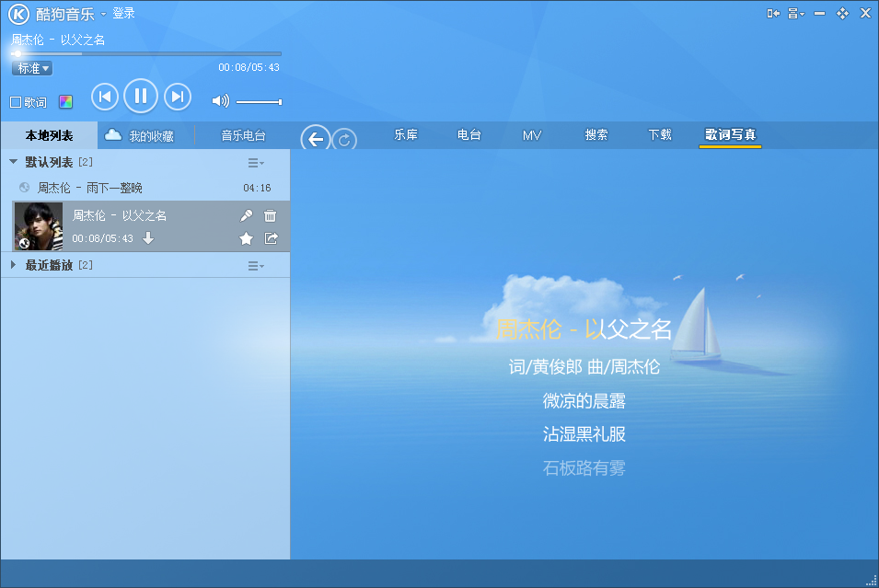879x588 pixels.
Task: Click the KuGou logo icon
Action: (18, 14)
